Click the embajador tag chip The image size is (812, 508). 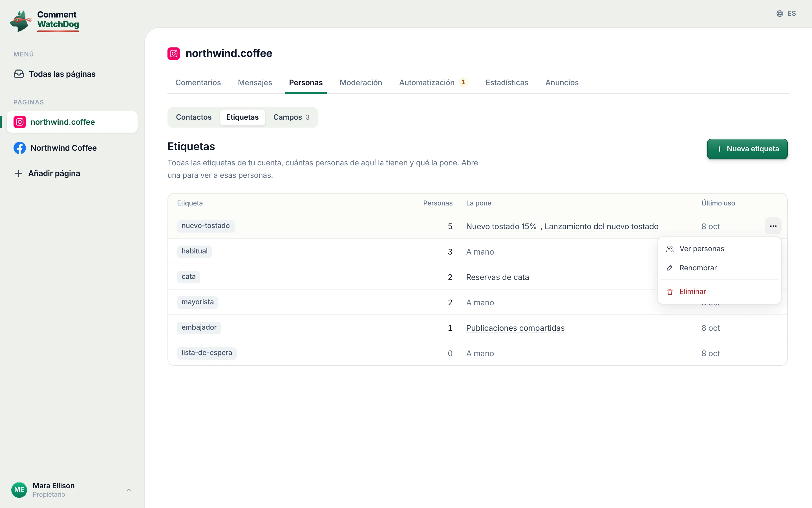click(199, 328)
